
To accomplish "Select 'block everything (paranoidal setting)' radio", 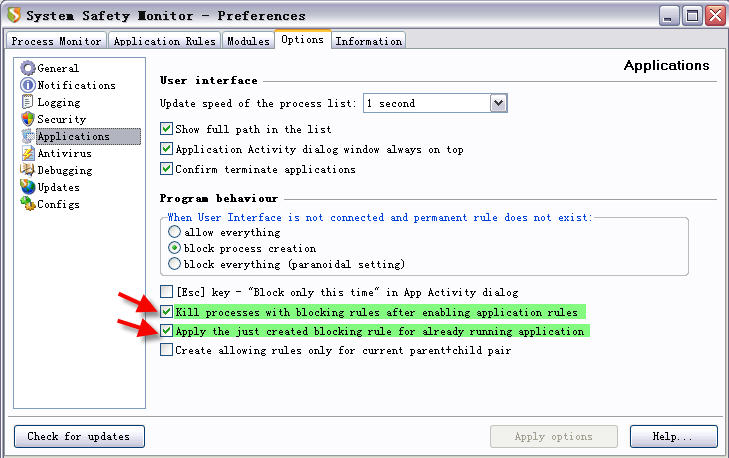I will tap(174, 264).
